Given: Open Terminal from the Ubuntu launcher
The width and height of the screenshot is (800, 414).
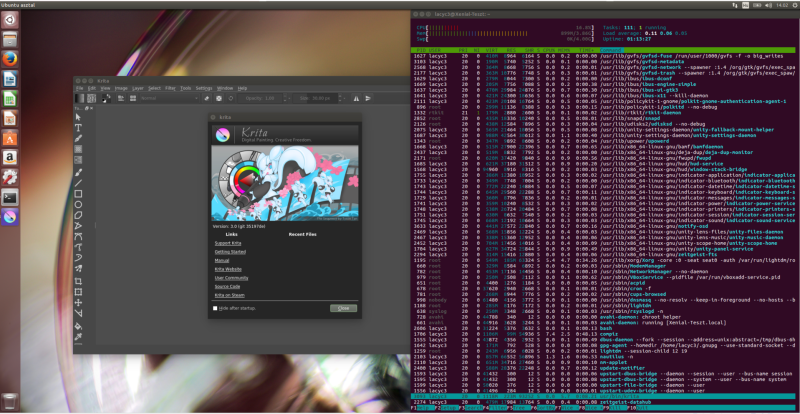Looking at the screenshot, I should tap(10, 197).
